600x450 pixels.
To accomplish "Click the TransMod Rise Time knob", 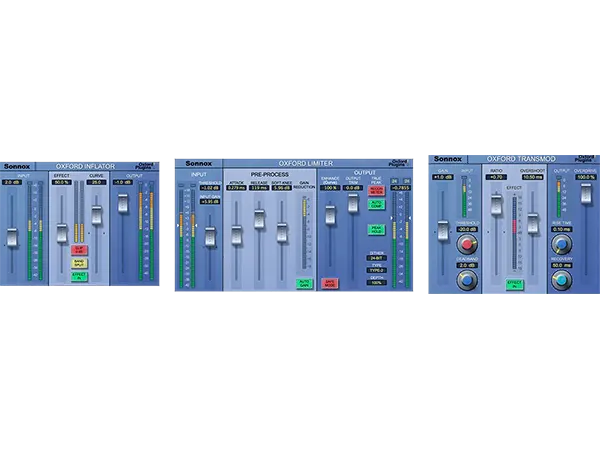I will (x=561, y=244).
